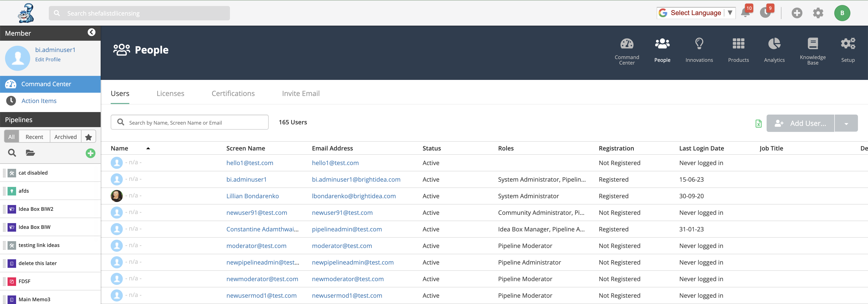The image size is (868, 304).
Task: Click the FDSF pipeline icon
Action: [12, 281]
